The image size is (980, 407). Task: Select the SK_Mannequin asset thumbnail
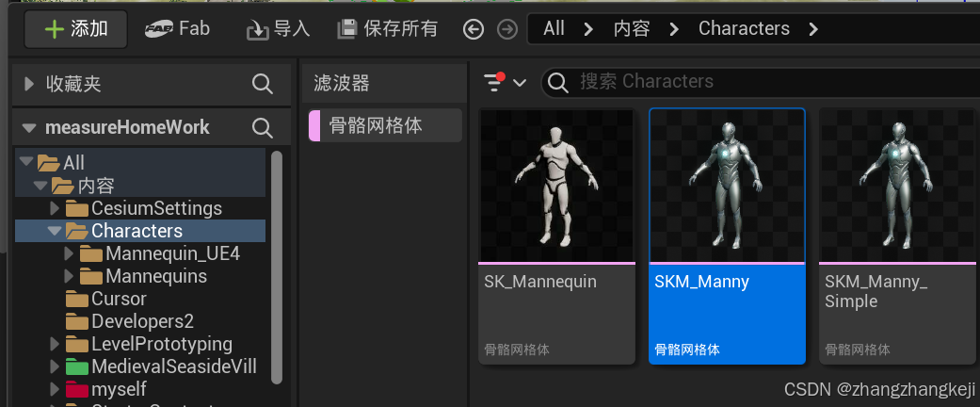pyautogui.click(x=557, y=186)
